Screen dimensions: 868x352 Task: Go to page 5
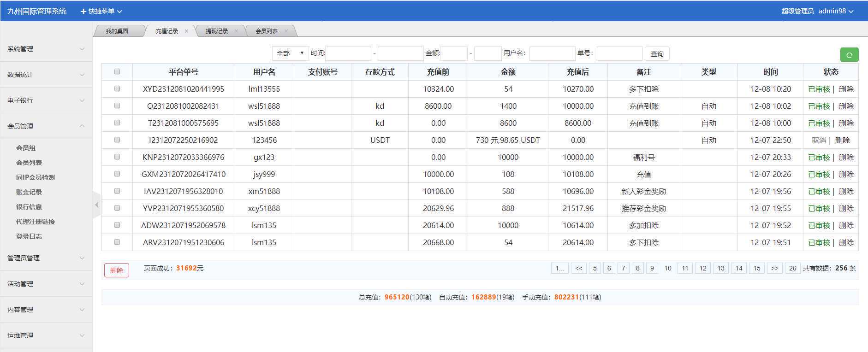595,268
